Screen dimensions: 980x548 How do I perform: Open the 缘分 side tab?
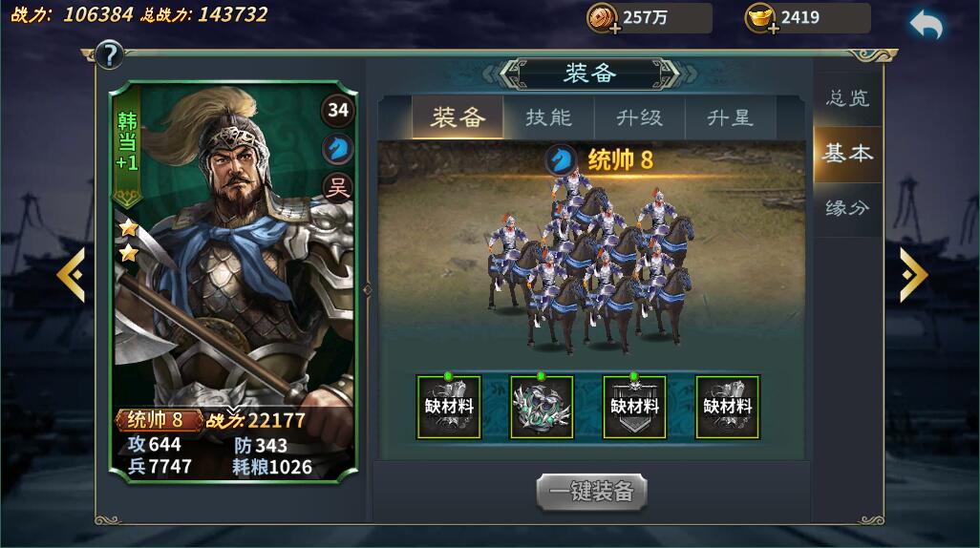pyautogui.click(x=847, y=208)
